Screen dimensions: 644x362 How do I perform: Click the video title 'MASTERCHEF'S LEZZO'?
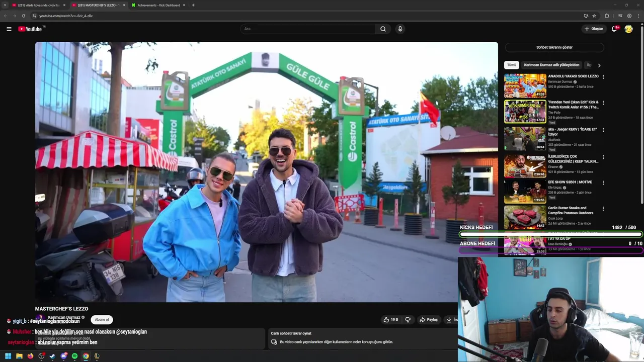tap(61, 309)
